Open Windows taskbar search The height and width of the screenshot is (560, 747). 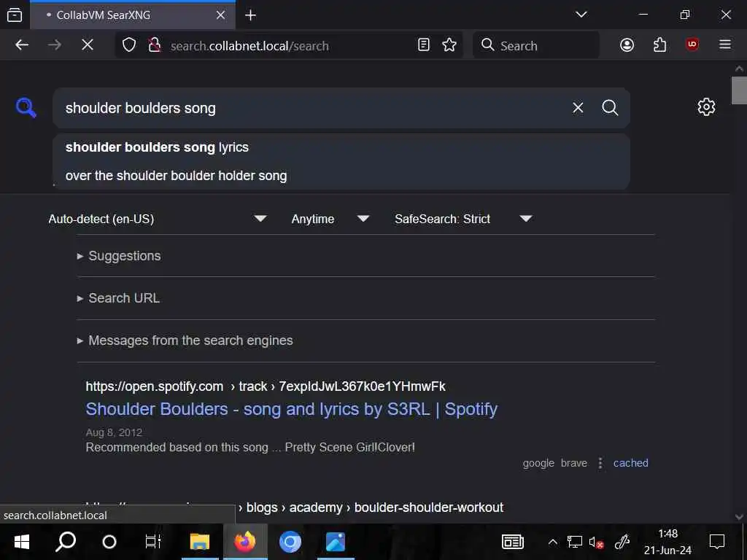(65, 542)
